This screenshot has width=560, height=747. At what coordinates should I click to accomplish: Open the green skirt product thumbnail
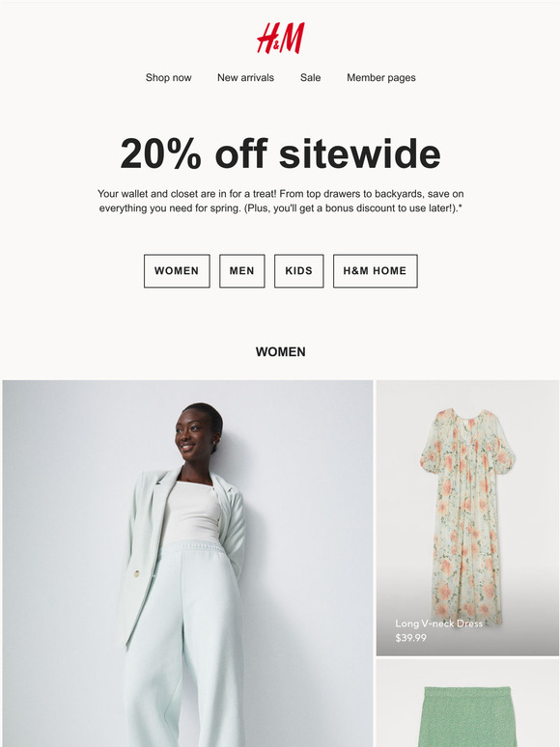[467, 704]
